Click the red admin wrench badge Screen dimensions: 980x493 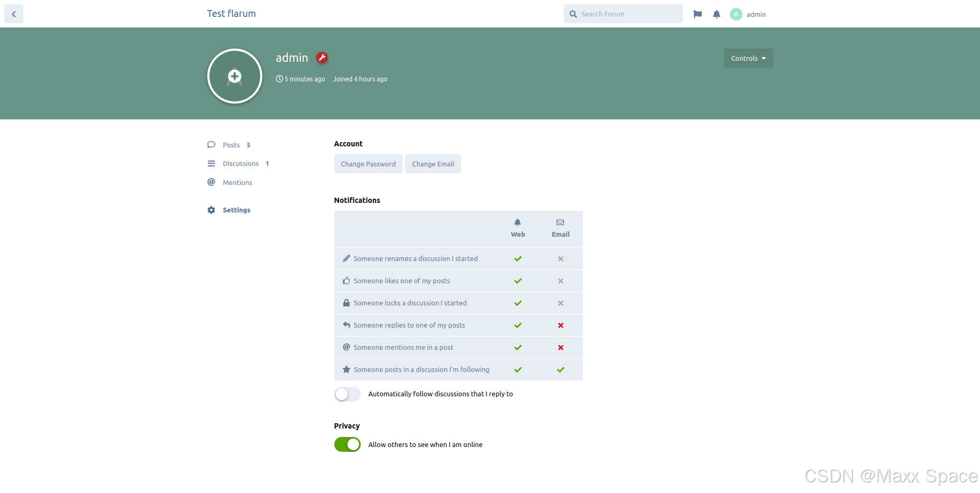pyautogui.click(x=322, y=58)
